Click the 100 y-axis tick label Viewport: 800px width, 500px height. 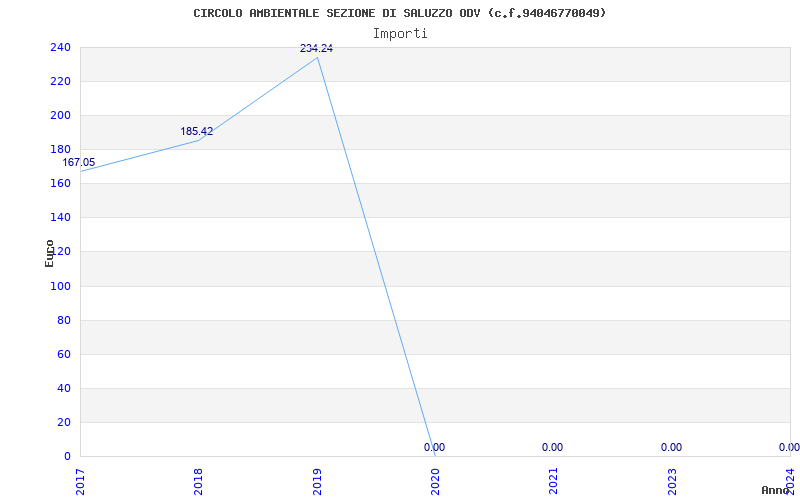pos(60,286)
